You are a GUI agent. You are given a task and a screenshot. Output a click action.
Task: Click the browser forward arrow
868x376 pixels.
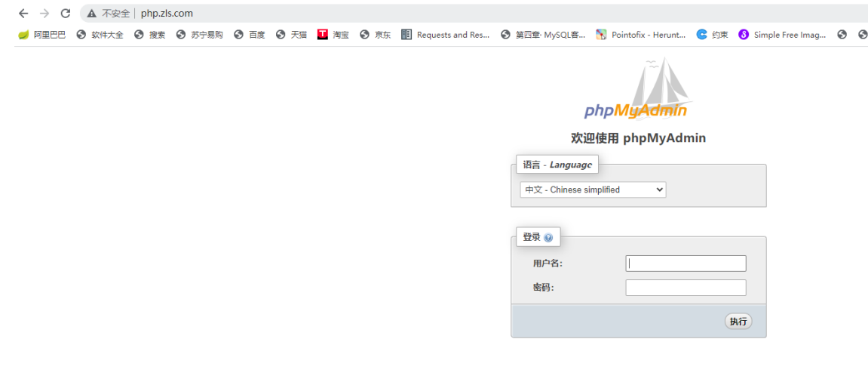click(x=44, y=14)
